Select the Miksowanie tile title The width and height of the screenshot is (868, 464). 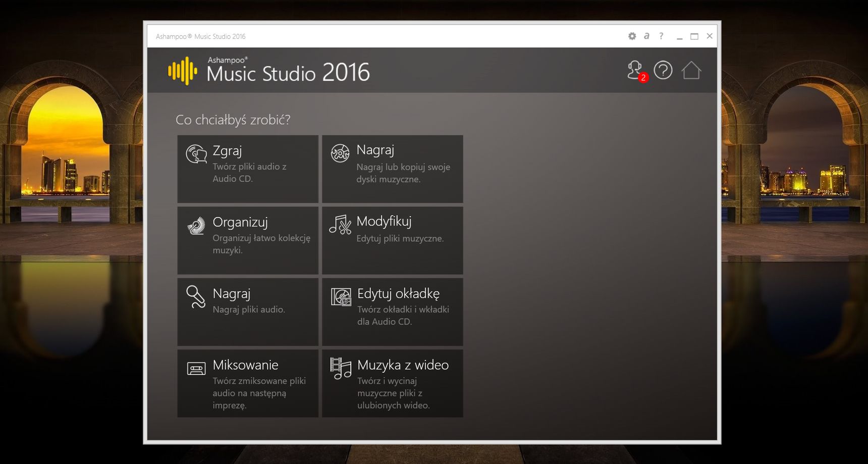(x=245, y=365)
